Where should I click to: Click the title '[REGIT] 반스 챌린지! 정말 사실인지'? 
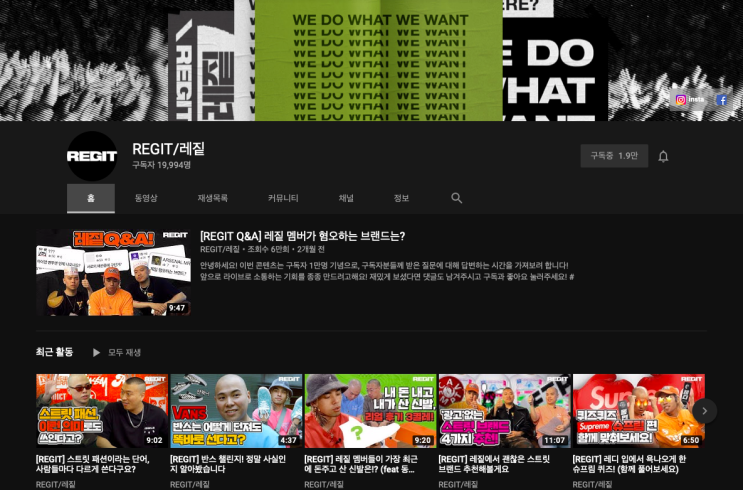228,464
